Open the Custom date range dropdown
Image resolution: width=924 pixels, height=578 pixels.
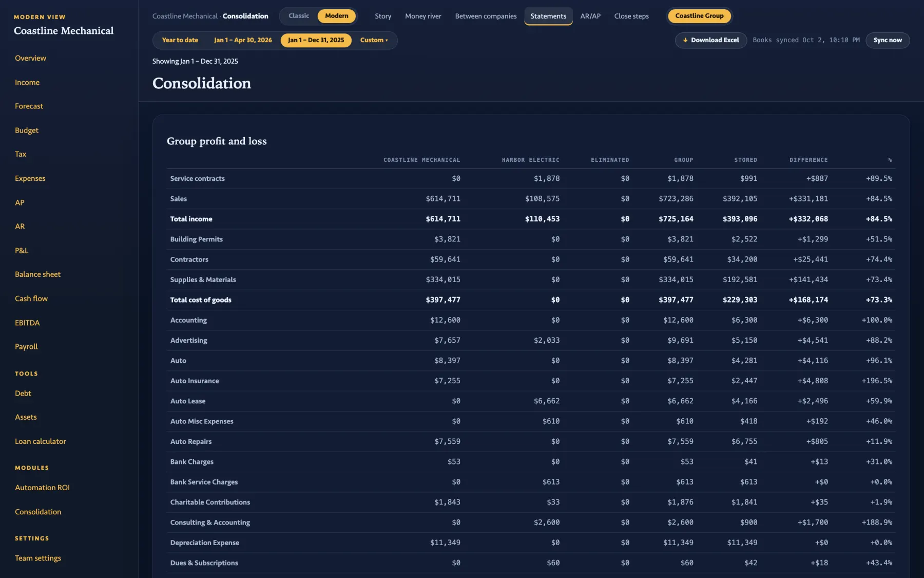click(374, 40)
